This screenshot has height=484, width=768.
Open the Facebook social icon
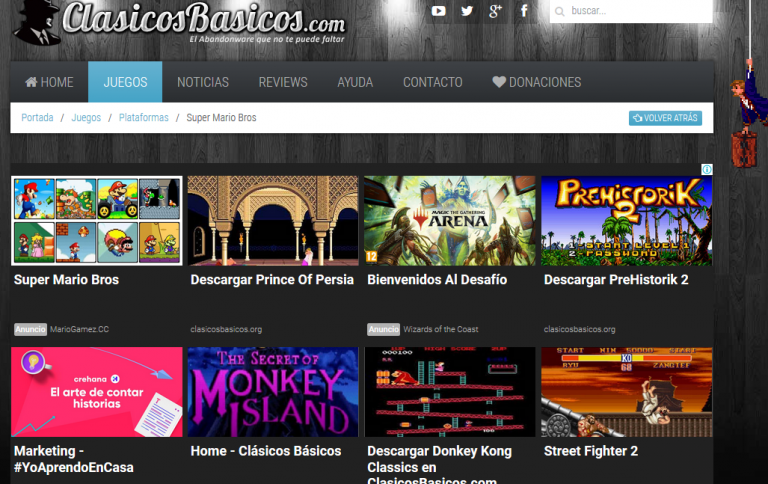[524, 11]
